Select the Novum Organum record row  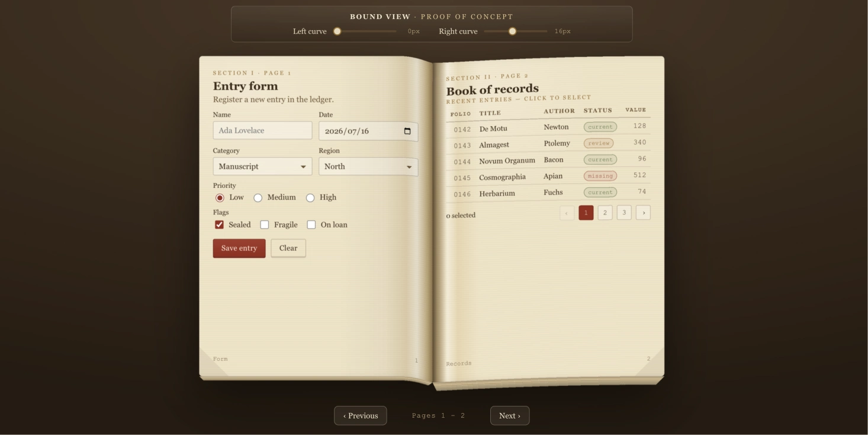(x=548, y=161)
